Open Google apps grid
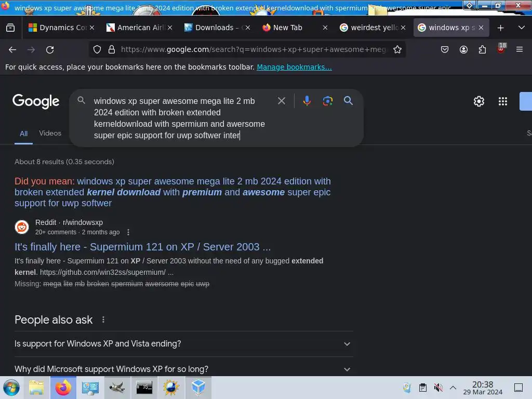Viewport: 532px width, 399px height. [x=503, y=101]
